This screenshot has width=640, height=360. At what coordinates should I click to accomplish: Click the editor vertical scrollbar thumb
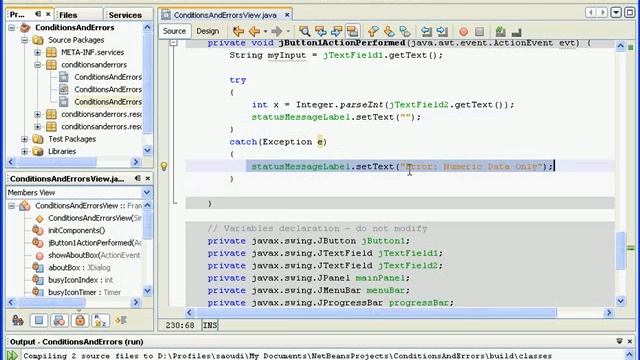pos(620,250)
